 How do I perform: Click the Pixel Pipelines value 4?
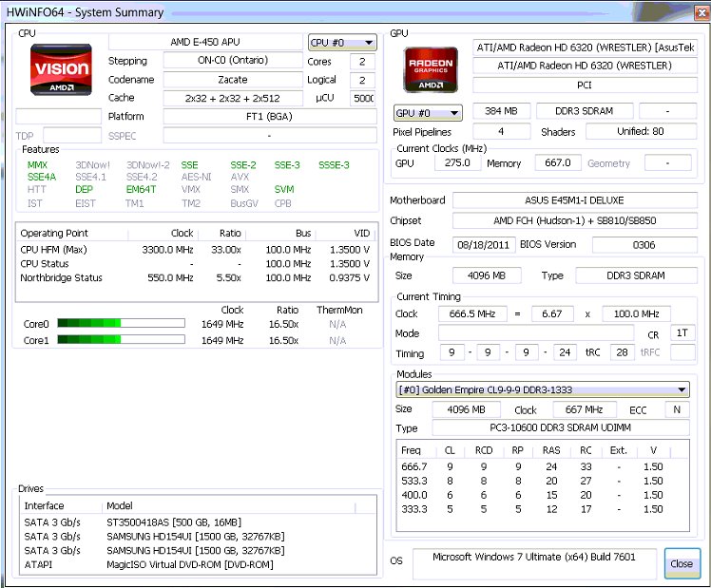coord(502,131)
